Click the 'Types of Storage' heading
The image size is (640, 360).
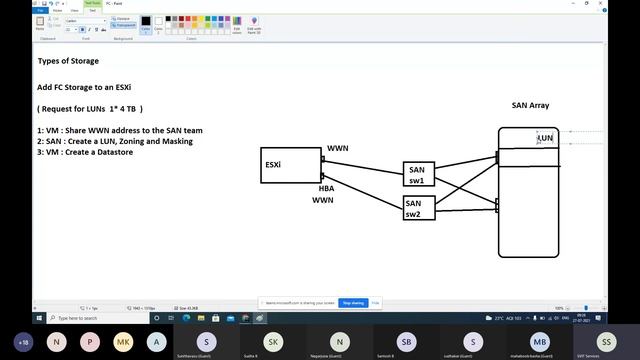(x=68, y=61)
